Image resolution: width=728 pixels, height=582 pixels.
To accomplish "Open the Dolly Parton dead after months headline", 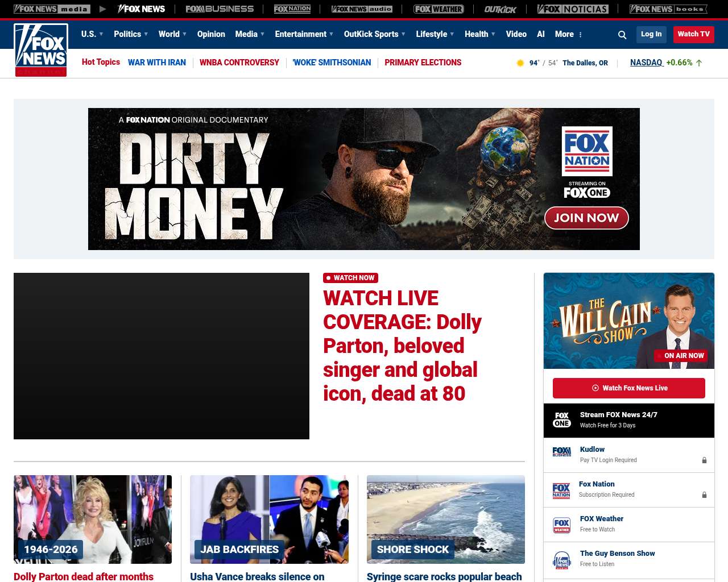I will pos(84,576).
